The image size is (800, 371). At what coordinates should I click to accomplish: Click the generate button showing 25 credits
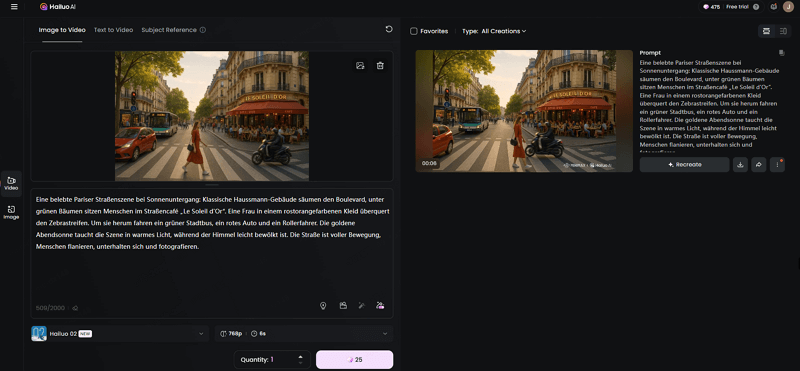pyautogui.click(x=355, y=360)
